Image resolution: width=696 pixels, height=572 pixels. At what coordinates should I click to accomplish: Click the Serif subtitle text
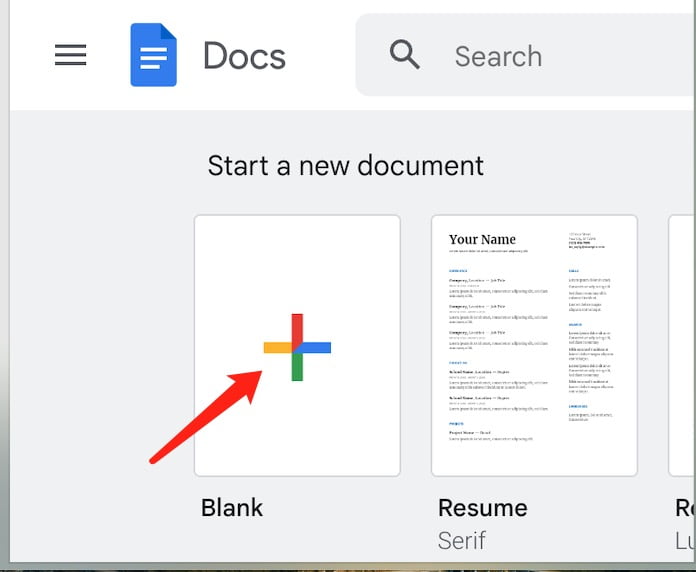(462, 540)
